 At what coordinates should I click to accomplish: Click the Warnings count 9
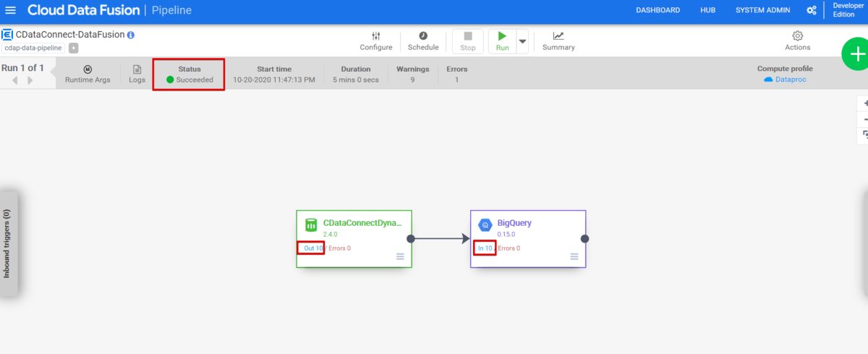click(412, 80)
